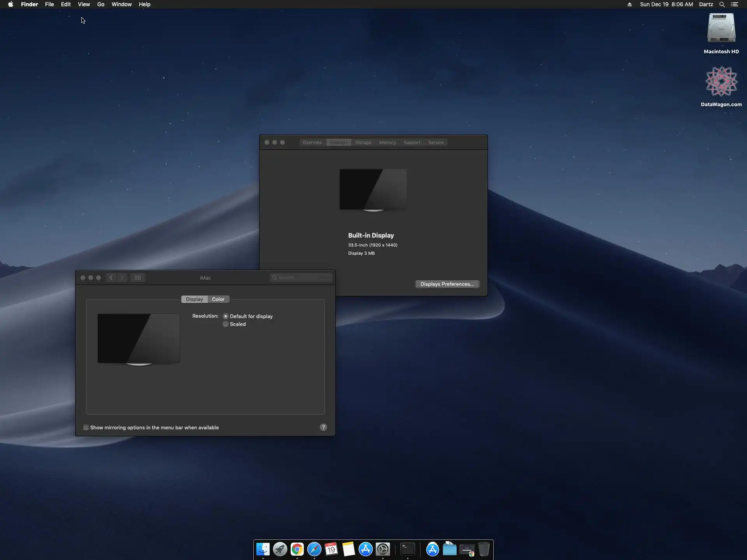
Task: Click the Displays Preferences button
Action: click(x=447, y=284)
